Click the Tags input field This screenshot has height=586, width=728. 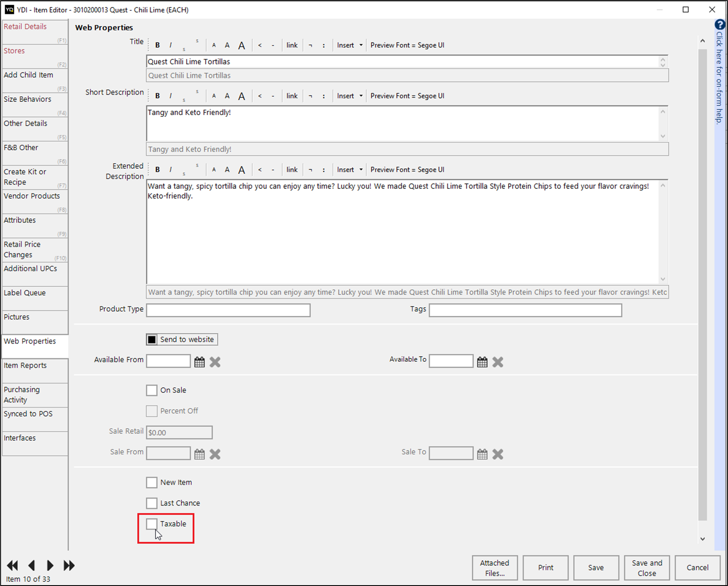pos(525,310)
